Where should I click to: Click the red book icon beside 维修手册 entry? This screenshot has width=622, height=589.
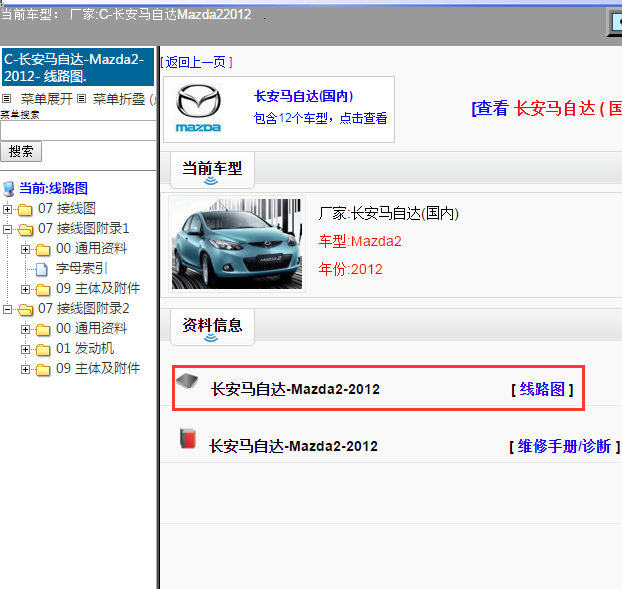pos(188,438)
